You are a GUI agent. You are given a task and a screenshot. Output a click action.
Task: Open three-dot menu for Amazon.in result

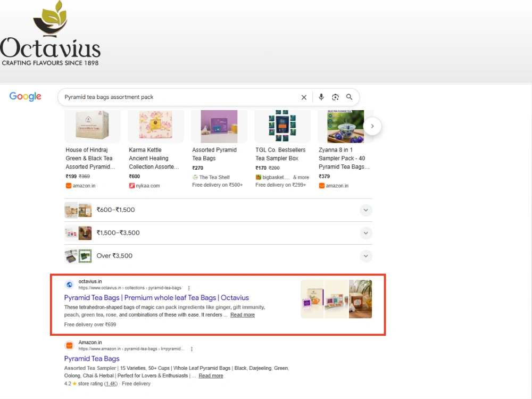tap(192, 349)
